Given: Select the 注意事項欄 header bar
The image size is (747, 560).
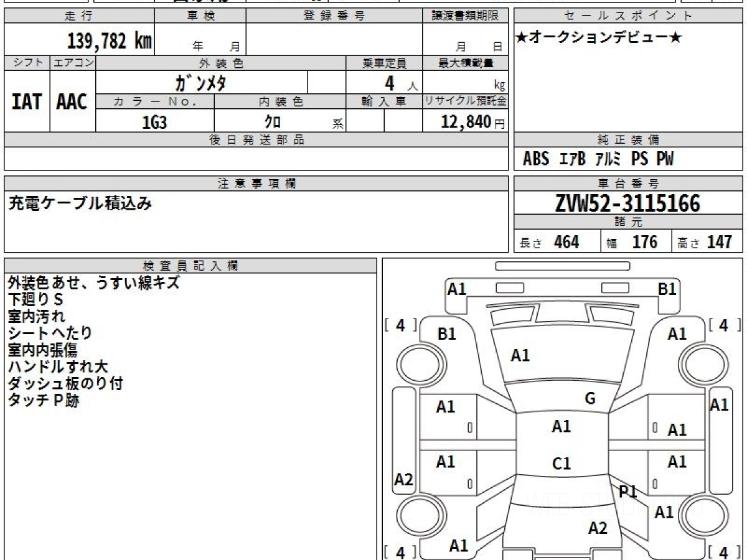Looking at the screenshot, I should click(x=256, y=184).
